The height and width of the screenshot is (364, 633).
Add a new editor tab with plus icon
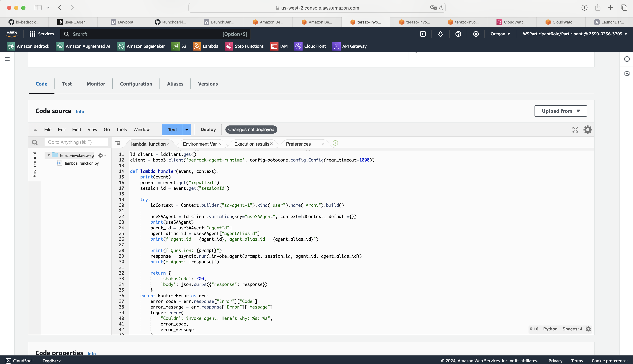coord(335,143)
